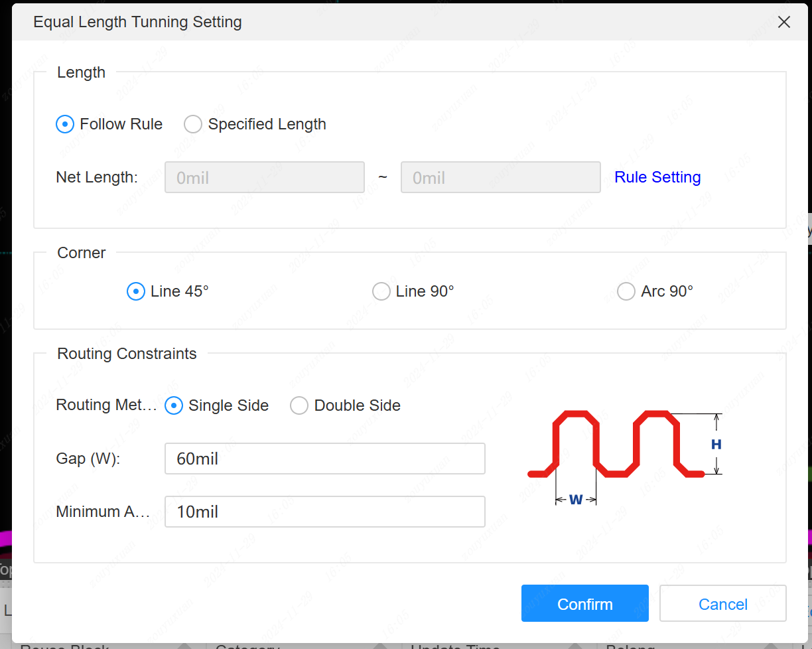Focus the Gap (W) input showing 60mil
Screen dimensions: 812x649
click(324, 459)
